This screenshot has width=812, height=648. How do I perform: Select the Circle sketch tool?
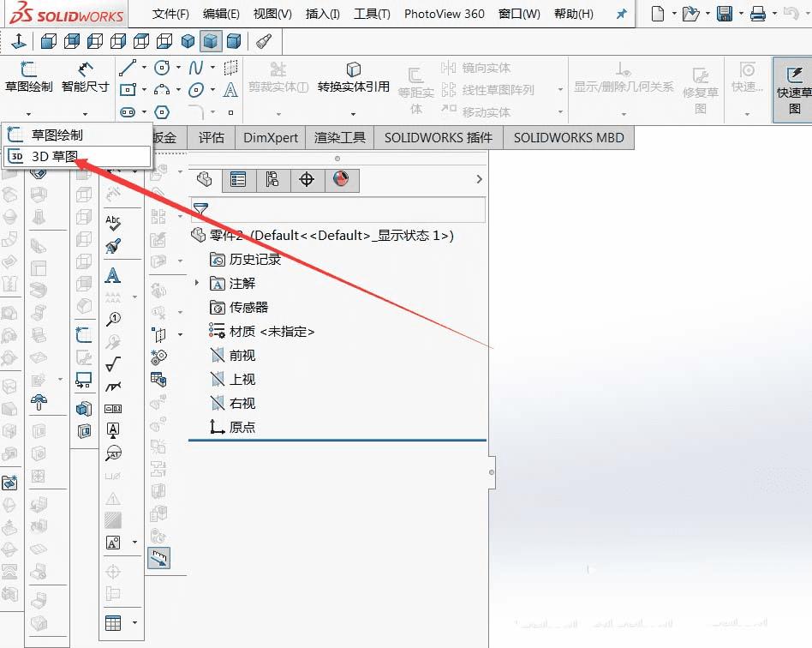pos(162,68)
